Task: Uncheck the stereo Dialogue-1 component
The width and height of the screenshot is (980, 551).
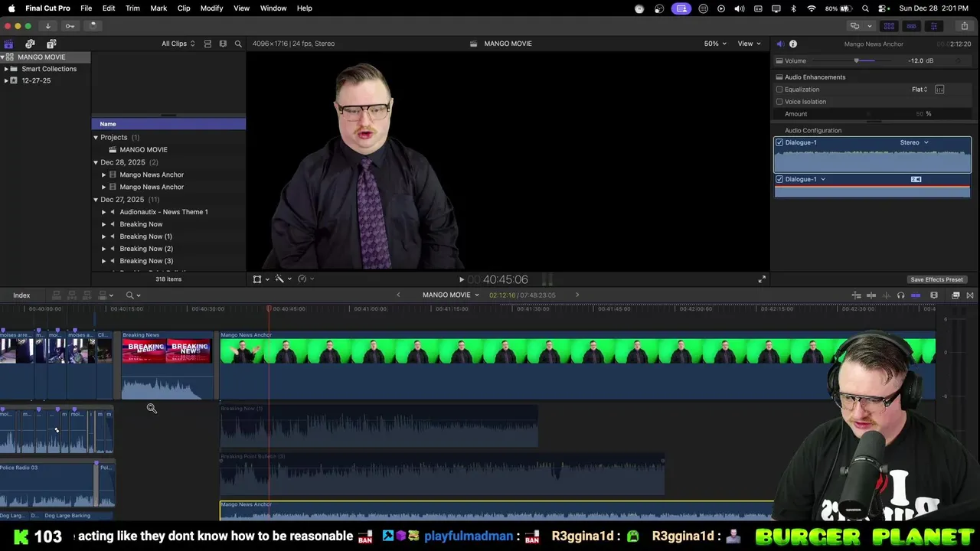Action: pyautogui.click(x=779, y=142)
